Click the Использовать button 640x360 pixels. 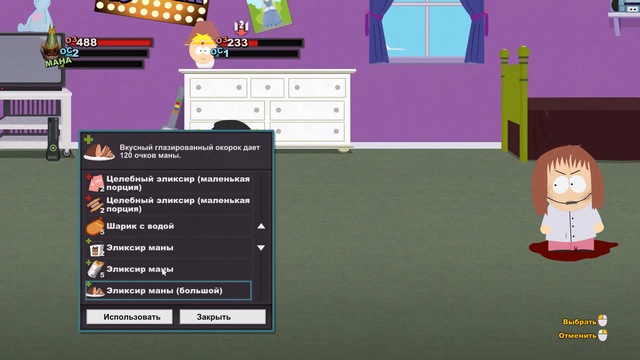[x=129, y=317]
